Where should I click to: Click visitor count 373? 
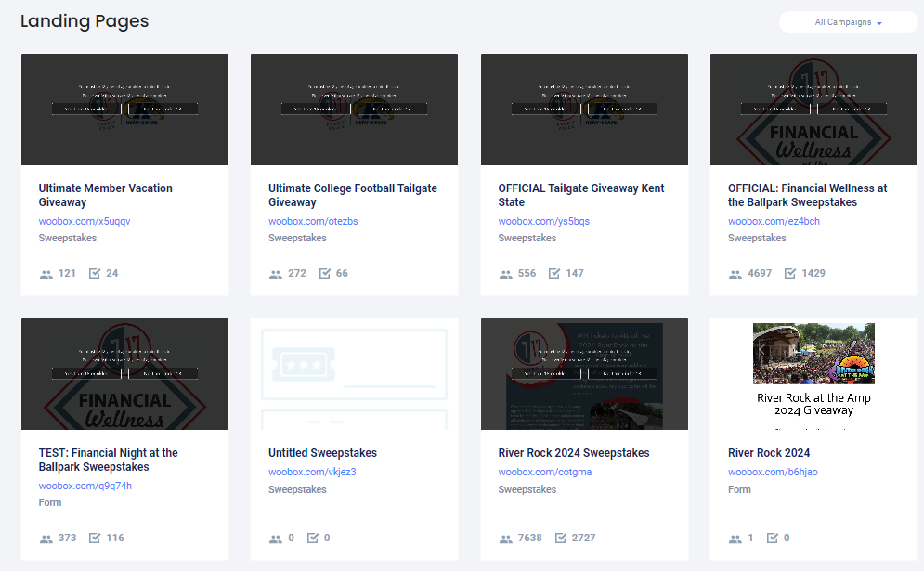coord(67,538)
